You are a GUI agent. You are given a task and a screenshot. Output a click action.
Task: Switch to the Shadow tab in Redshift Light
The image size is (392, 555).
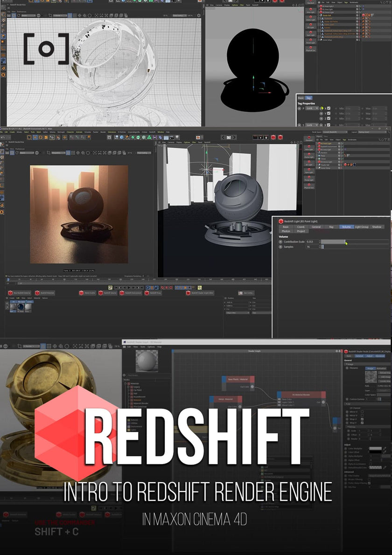click(377, 227)
